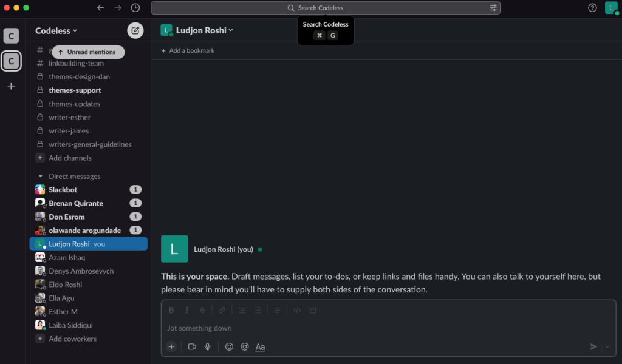
Task: Toggle ordered list formatting
Action: tap(242, 310)
